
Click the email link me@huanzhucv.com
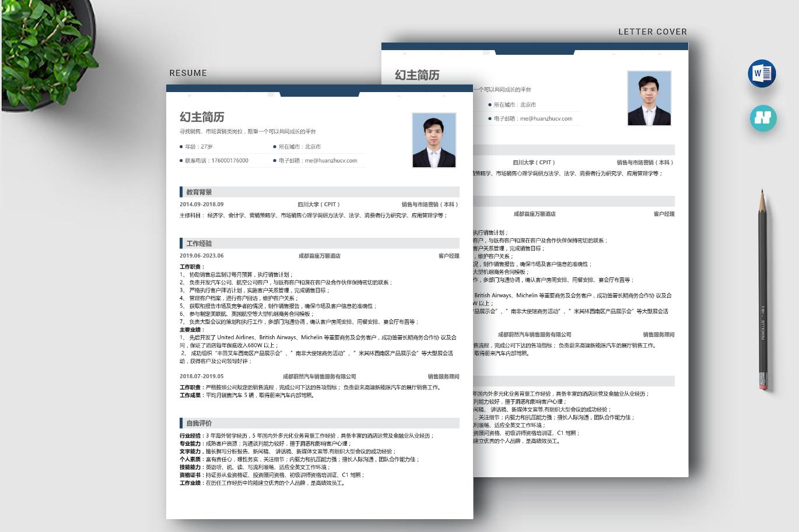(331, 160)
